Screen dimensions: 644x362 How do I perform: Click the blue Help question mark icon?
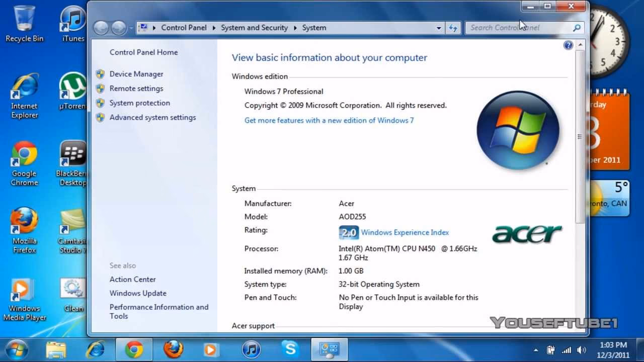tap(568, 45)
